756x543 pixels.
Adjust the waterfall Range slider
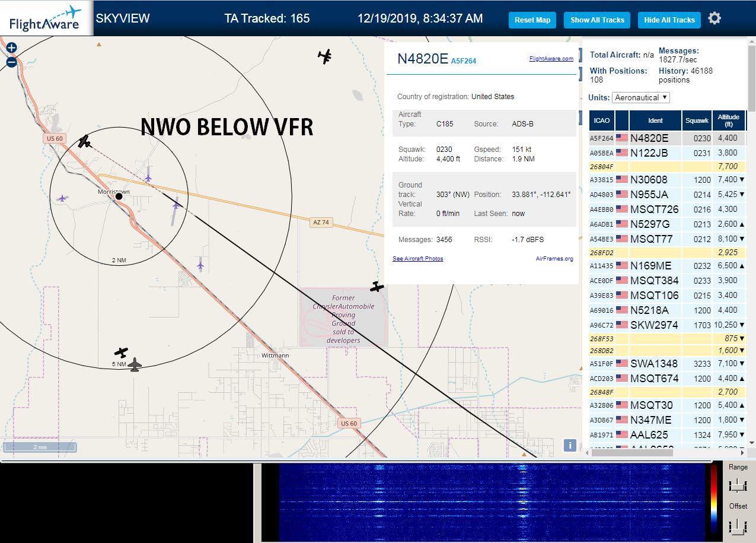[x=738, y=485]
